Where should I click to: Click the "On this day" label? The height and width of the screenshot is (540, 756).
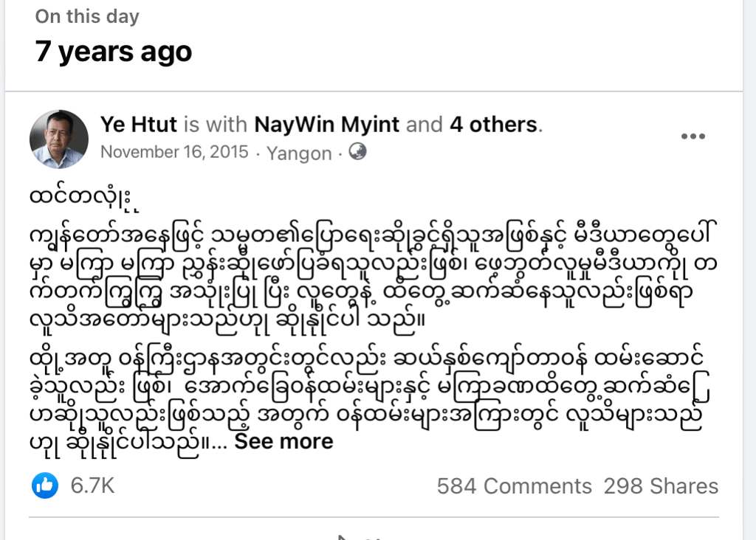[x=87, y=16]
